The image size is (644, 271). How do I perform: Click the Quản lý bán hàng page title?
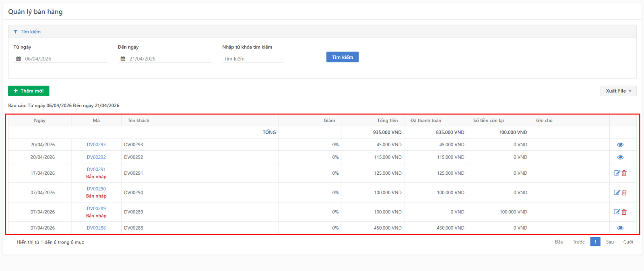(x=35, y=12)
